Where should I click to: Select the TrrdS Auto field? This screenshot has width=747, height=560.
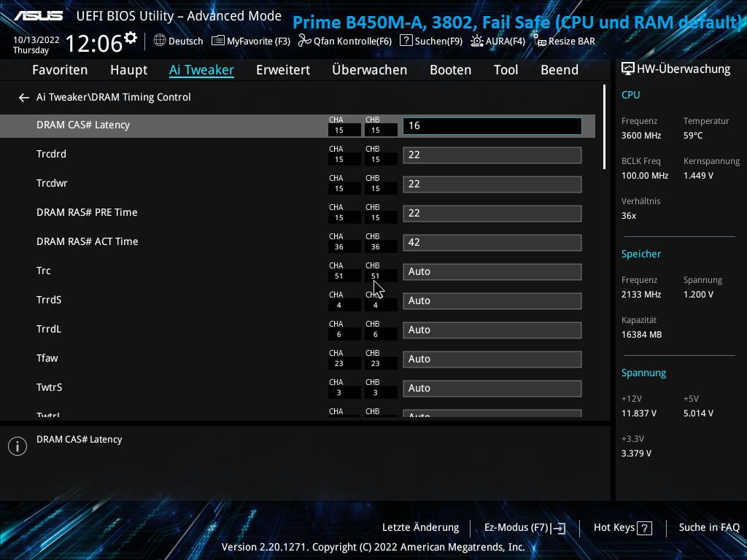coord(492,301)
